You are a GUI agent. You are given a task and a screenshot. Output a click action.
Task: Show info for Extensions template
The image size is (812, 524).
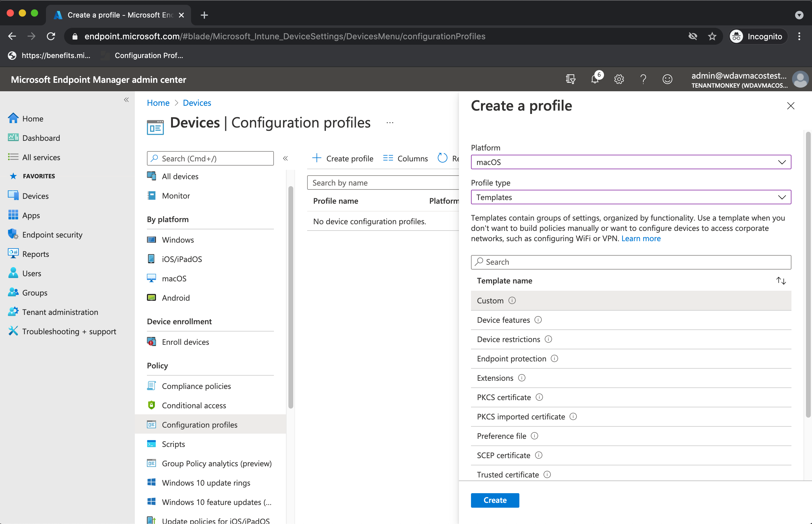(x=522, y=378)
